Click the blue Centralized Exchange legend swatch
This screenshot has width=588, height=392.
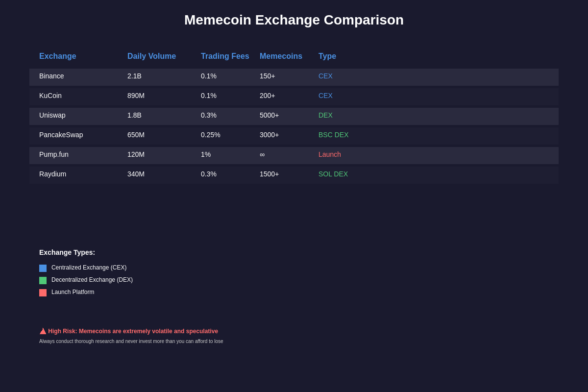(43, 268)
